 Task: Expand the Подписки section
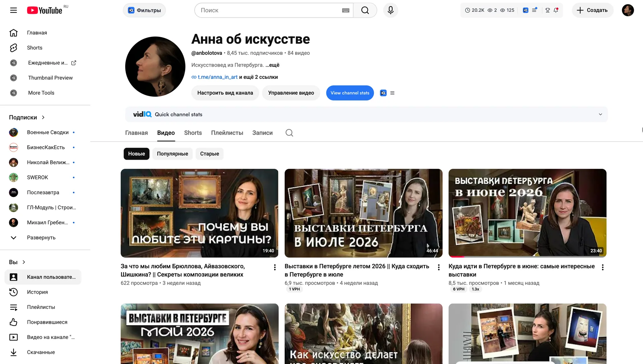coord(27,117)
